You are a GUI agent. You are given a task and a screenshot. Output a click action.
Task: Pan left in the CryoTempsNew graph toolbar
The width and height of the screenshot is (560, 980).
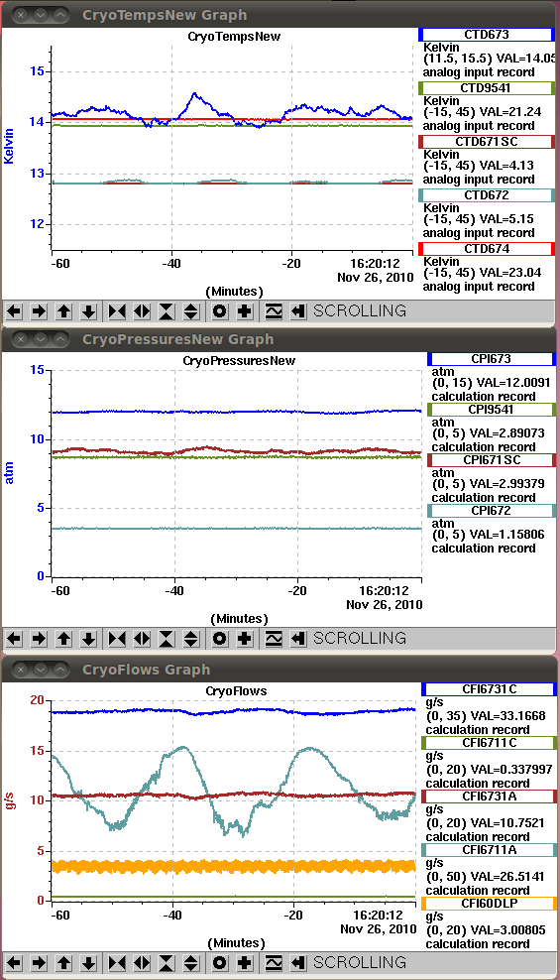coord(14,310)
